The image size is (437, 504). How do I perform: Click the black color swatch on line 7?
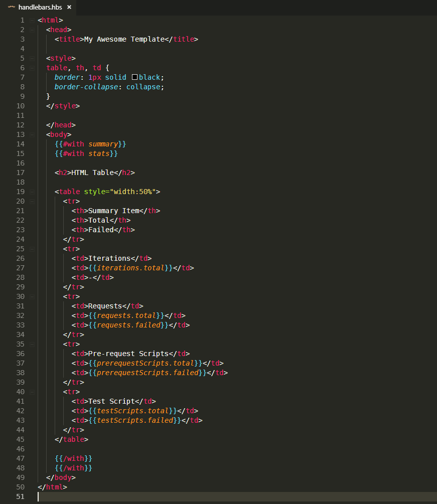[134, 77]
